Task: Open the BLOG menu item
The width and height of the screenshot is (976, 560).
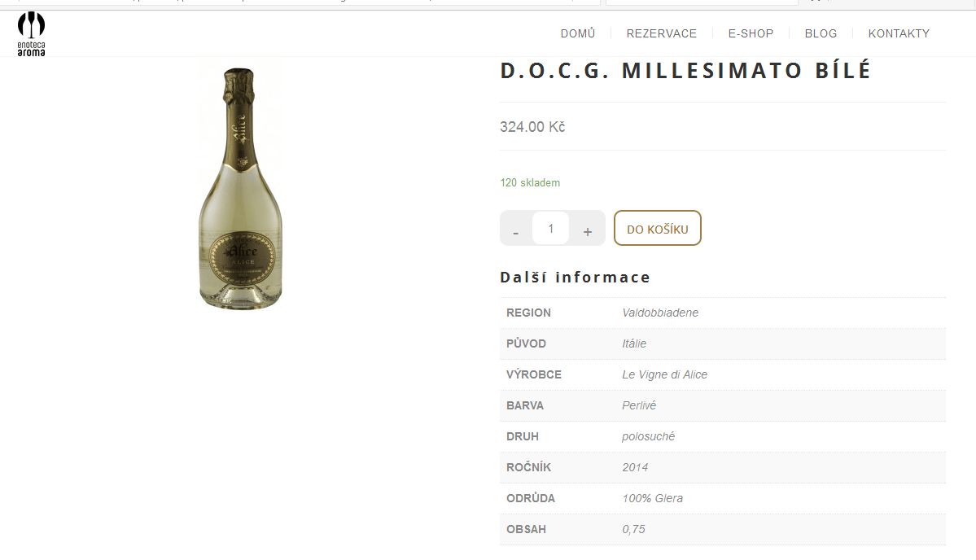Action: coord(821,33)
